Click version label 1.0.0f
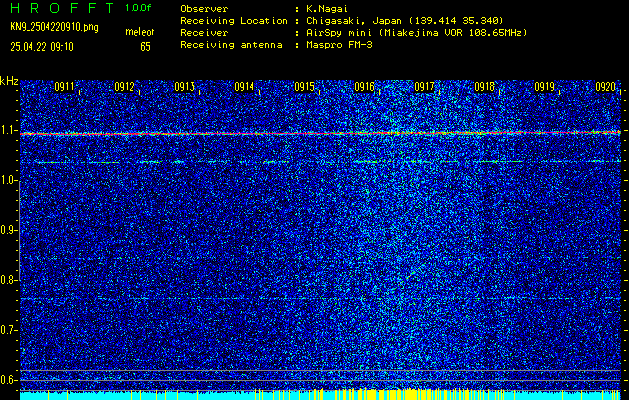 (x=139, y=8)
